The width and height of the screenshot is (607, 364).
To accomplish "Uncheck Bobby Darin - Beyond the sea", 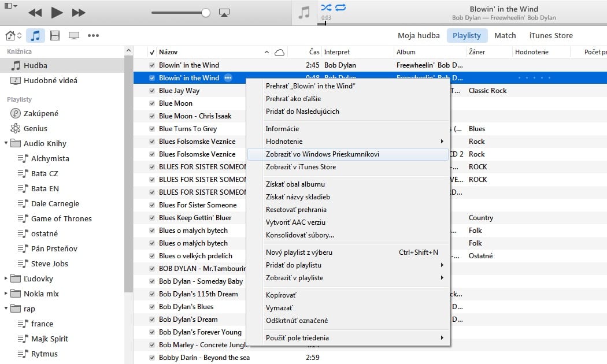I will [x=152, y=358].
